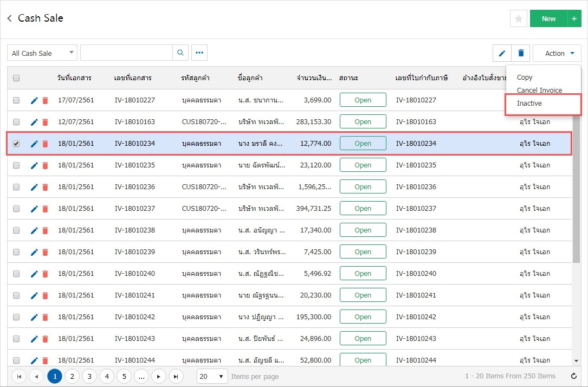This screenshot has height=387, width=588.
Task: Sort by เลขที่เอกสาร column header
Action: pos(133,78)
